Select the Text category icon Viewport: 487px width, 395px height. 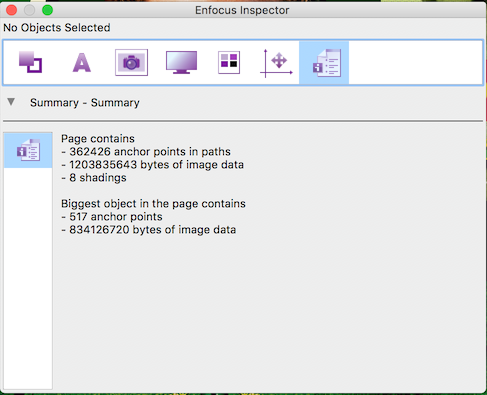[x=82, y=62]
